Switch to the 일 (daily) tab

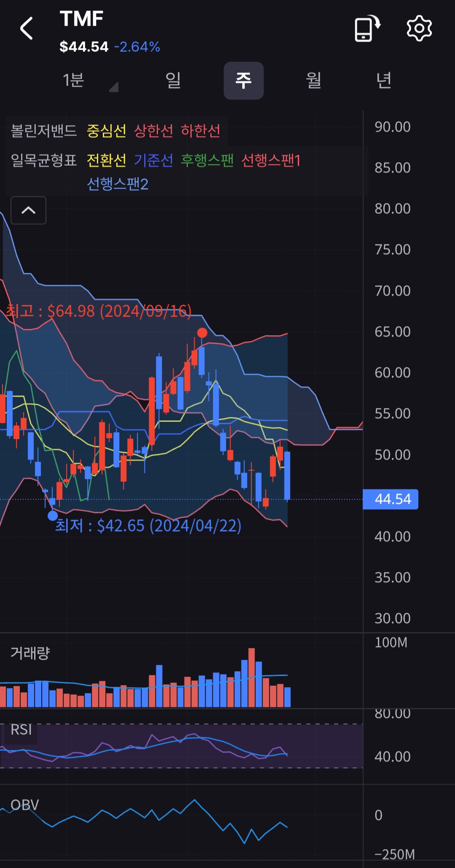pyautogui.click(x=173, y=80)
